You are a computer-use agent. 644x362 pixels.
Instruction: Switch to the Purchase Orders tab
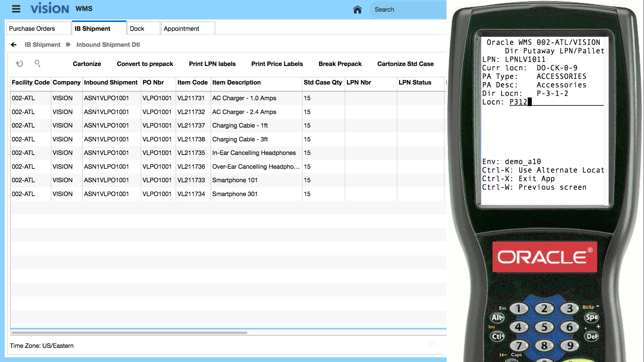[x=32, y=29]
